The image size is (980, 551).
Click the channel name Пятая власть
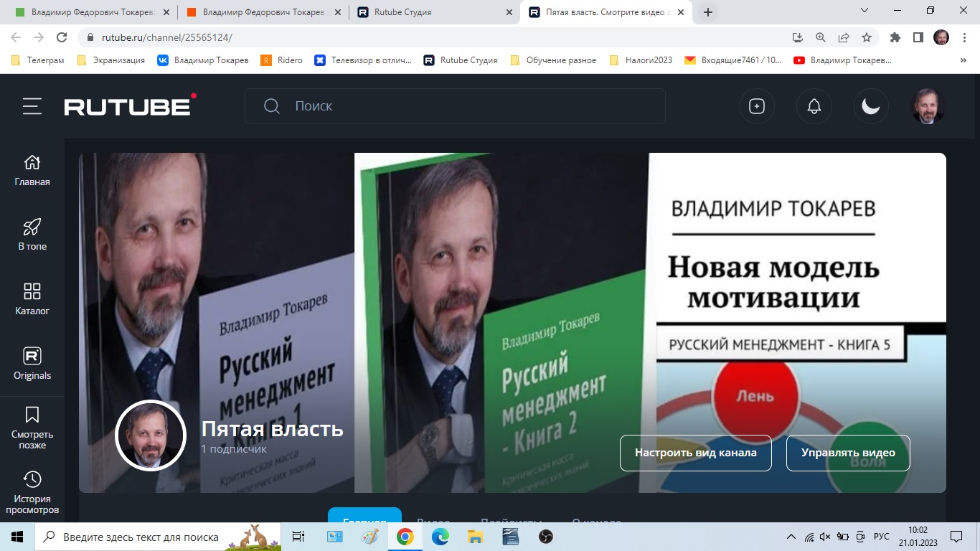[x=272, y=429]
